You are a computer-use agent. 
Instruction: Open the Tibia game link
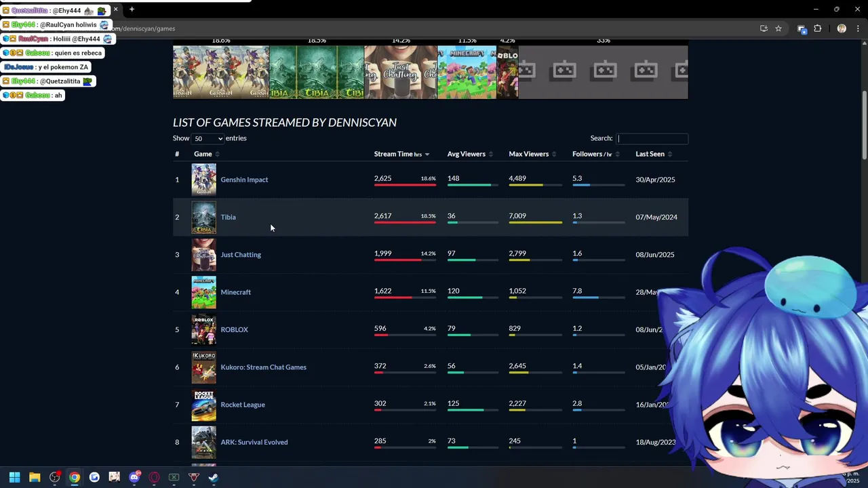pyautogui.click(x=228, y=217)
